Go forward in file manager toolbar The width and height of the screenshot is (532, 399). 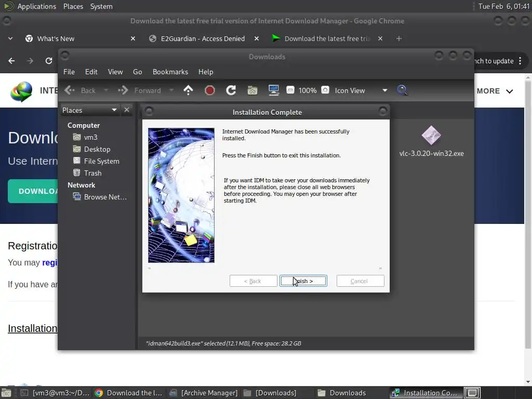[x=140, y=90]
